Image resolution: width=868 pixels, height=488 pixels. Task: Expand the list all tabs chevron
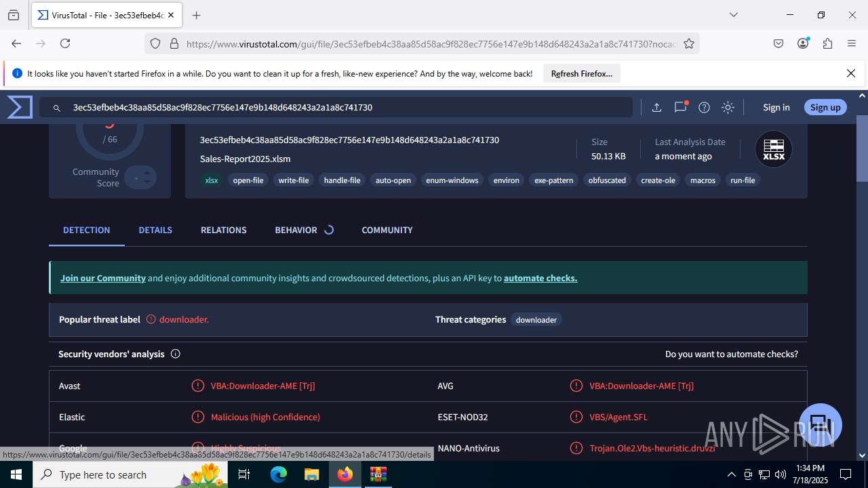(x=733, y=15)
